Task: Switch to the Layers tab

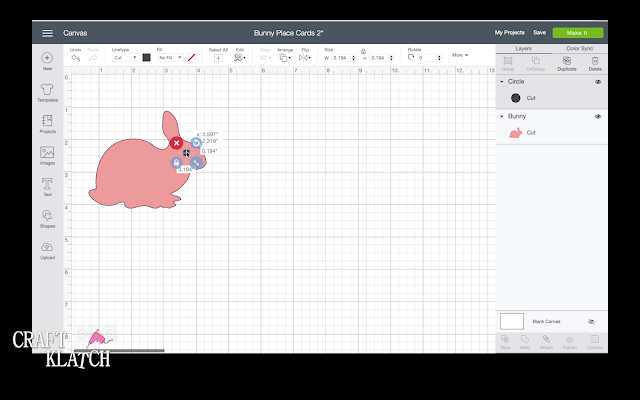Action: coord(523,49)
